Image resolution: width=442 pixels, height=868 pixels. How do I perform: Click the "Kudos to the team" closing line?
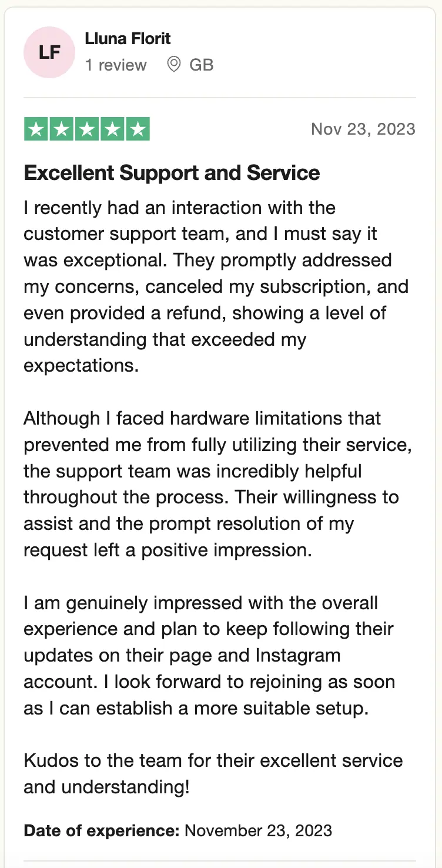tap(213, 773)
